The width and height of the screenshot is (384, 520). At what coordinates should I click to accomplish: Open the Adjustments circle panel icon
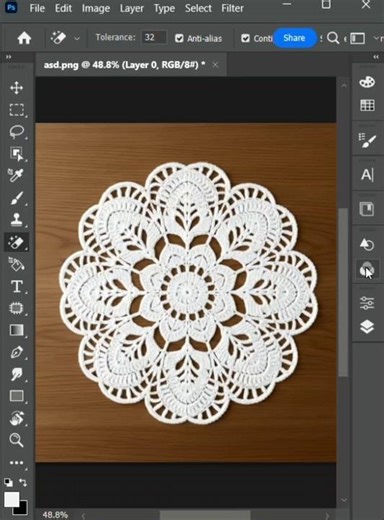[x=367, y=269]
